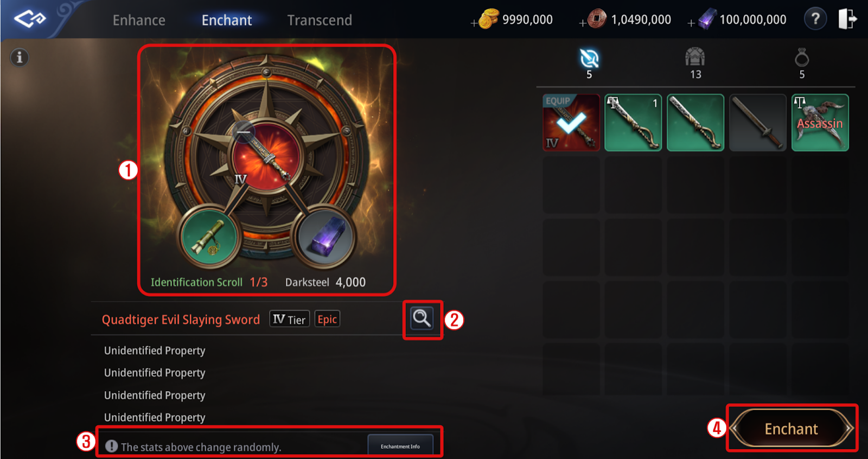Add more Darksteel via plus icon

(x=691, y=23)
